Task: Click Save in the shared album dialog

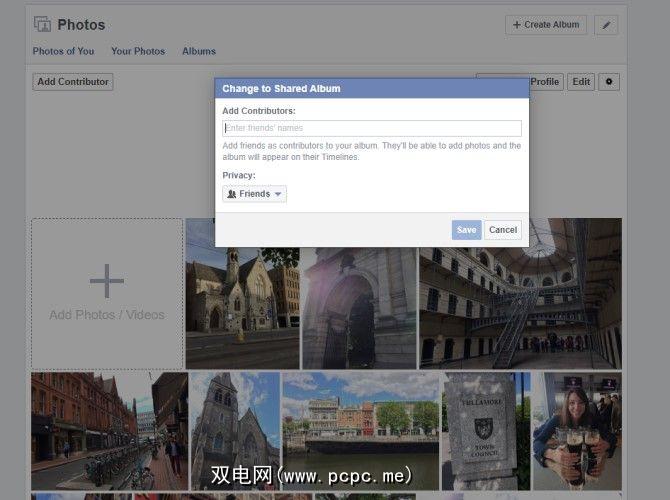Action: click(466, 230)
